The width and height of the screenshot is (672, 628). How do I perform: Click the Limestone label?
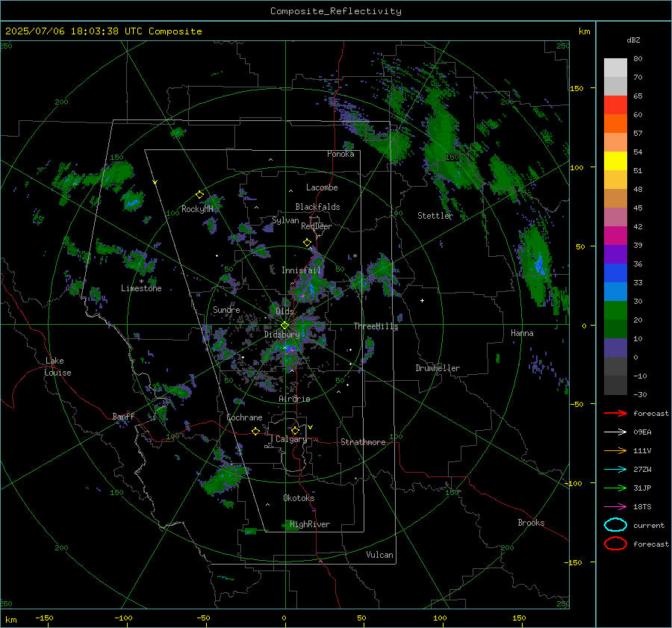[141, 288]
